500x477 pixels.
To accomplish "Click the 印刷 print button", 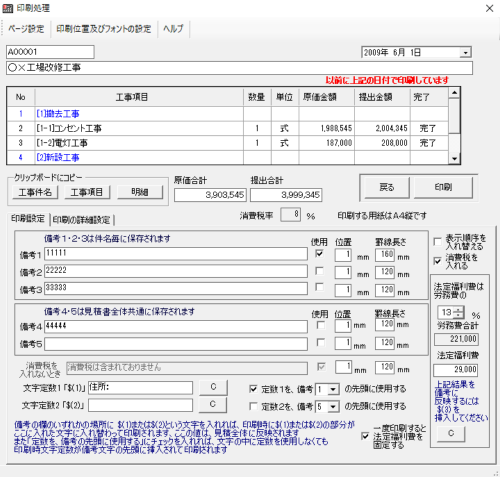I will tap(443, 187).
